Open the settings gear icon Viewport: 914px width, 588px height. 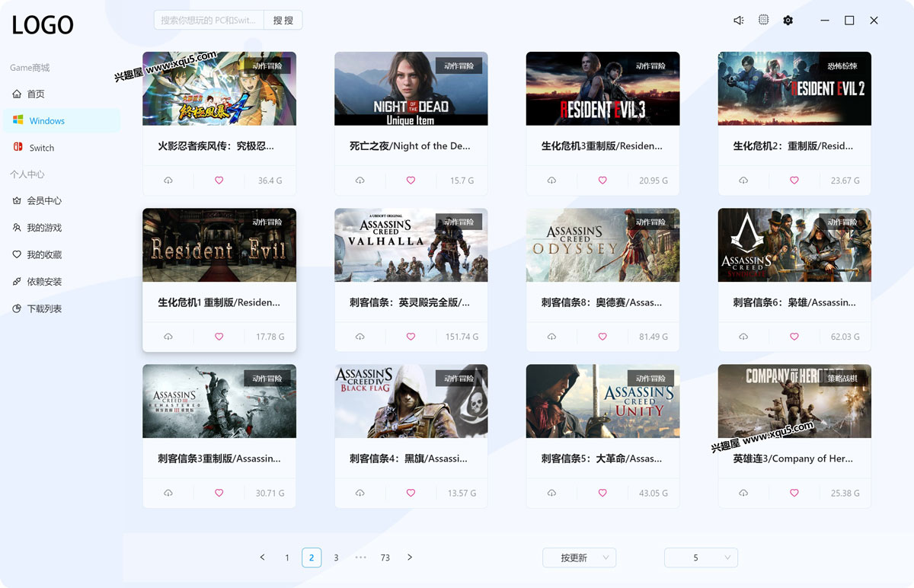(788, 21)
